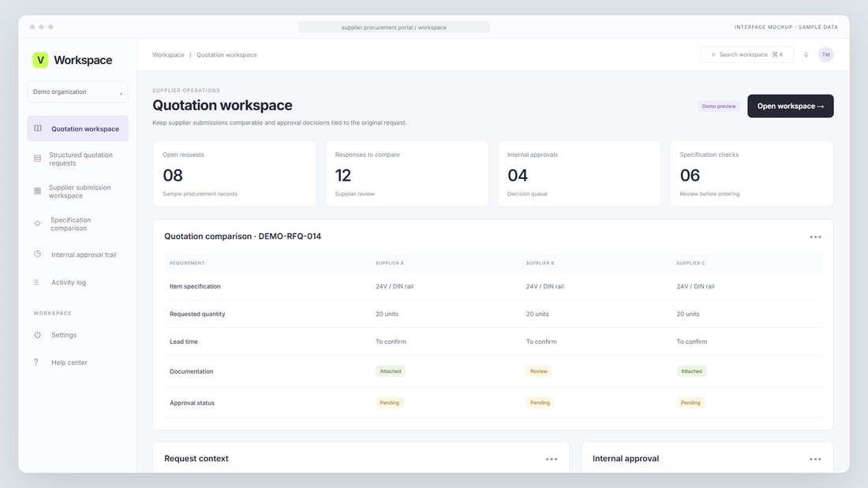This screenshot has height=488, width=868.
Task: Open the TM user avatar
Action: [x=825, y=54]
